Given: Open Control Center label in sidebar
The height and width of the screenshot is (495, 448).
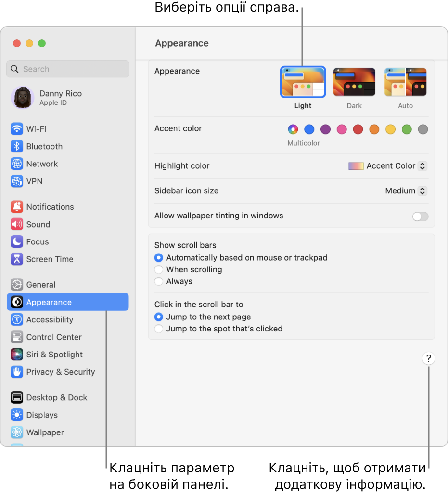Looking at the screenshot, I should pyautogui.click(x=54, y=337).
